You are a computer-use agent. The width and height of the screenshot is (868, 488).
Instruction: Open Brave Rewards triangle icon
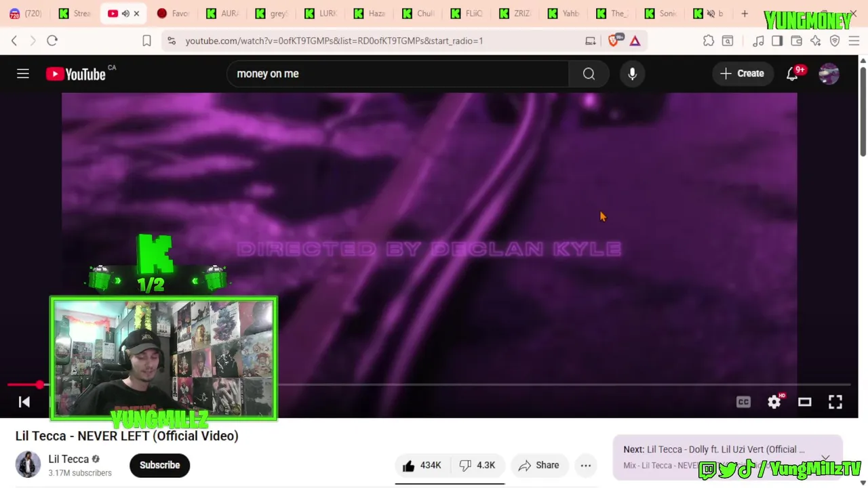click(635, 41)
